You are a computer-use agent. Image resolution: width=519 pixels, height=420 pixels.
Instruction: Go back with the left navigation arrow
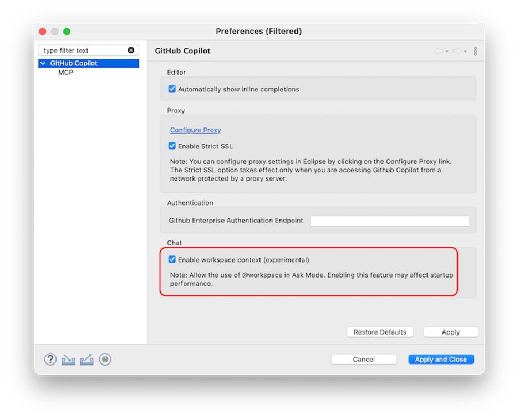point(439,51)
